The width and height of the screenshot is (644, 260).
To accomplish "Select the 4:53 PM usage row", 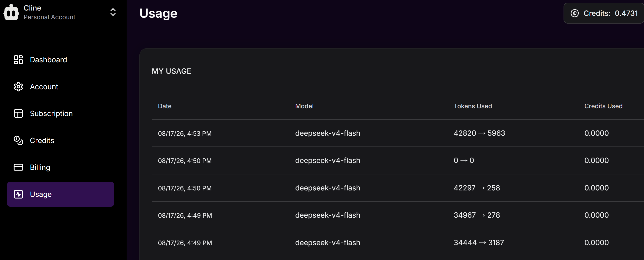I will (x=398, y=133).
